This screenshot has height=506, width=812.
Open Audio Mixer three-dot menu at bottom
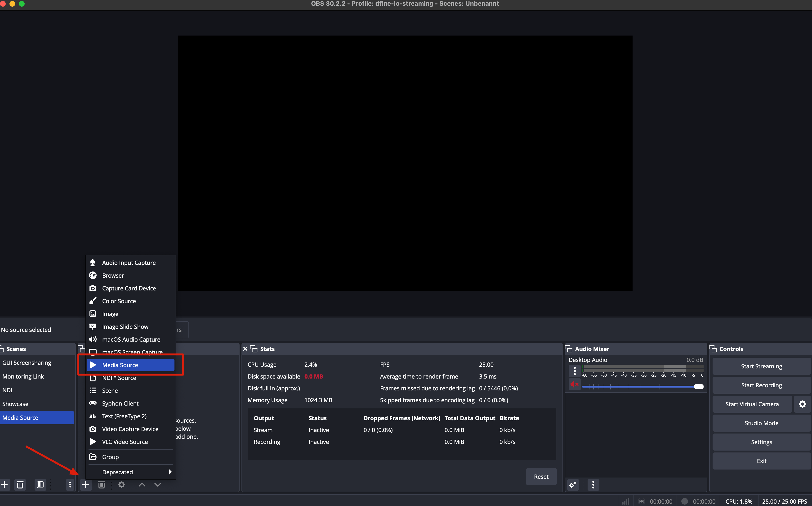(593, 485)
